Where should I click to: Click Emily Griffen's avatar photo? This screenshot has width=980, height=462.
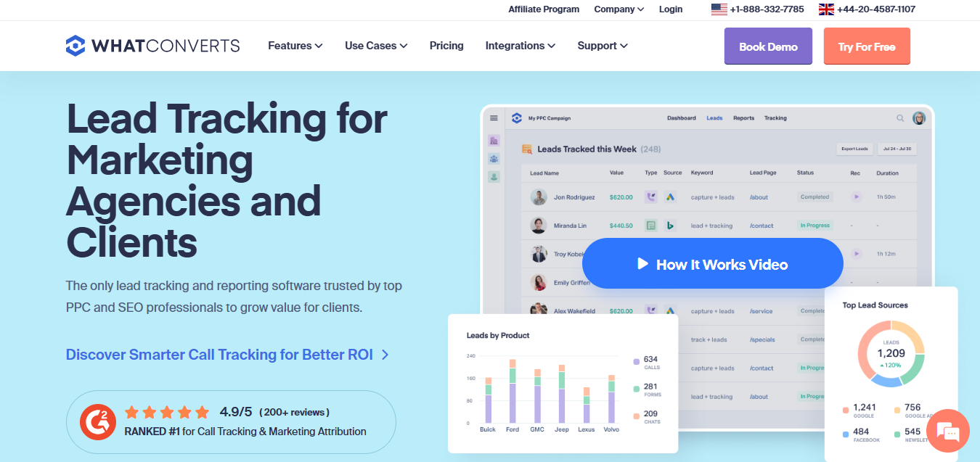(539, 282)
